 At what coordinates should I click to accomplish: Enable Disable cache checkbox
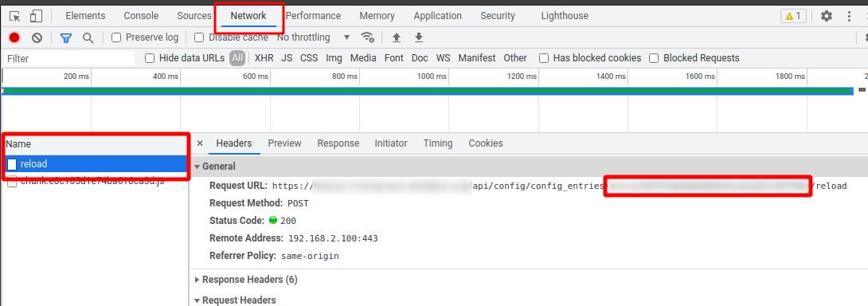click(x=199, y=37)
